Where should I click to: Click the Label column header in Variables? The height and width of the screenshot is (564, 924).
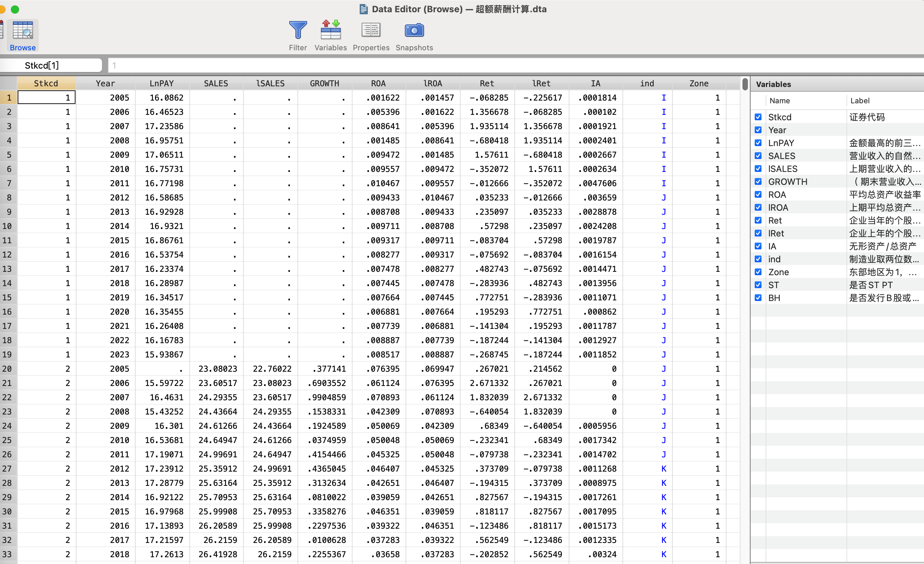point(859,101)
